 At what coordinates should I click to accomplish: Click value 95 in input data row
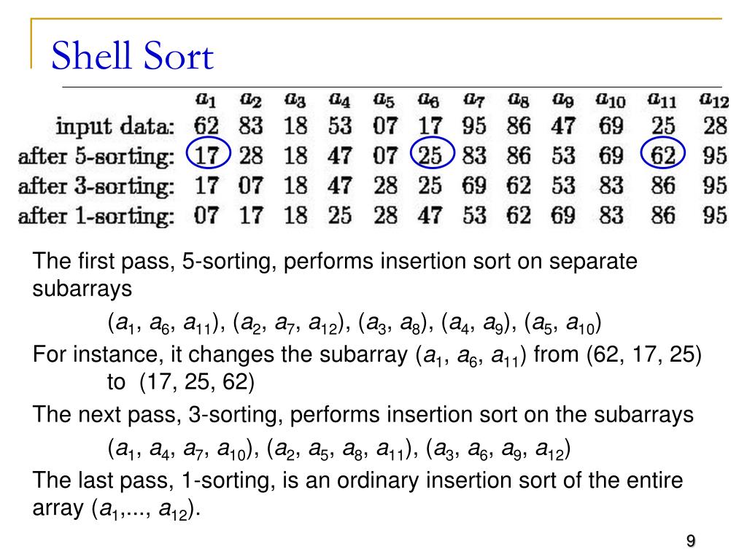coord(474,125)
